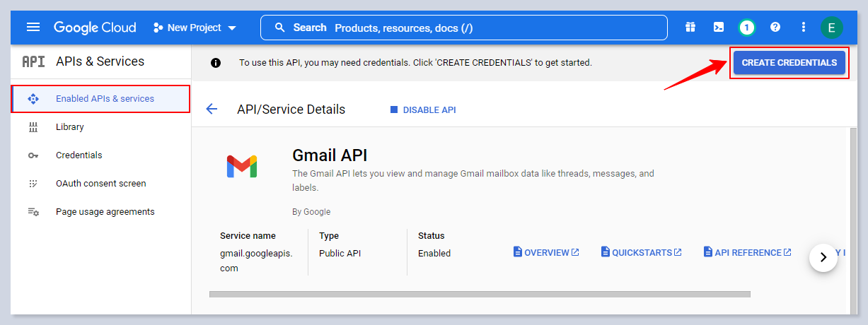Open the hamburger navigation menu
868x325 pixels.
click(x=33, y=28)
